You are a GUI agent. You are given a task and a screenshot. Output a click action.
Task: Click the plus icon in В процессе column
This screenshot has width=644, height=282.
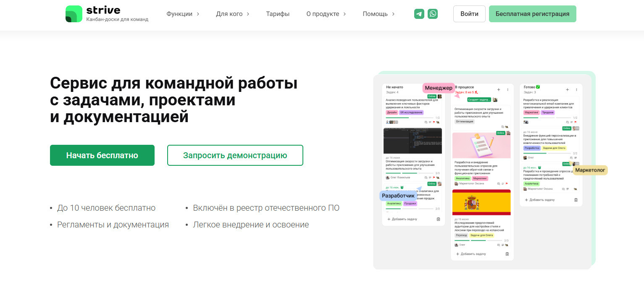499,89
